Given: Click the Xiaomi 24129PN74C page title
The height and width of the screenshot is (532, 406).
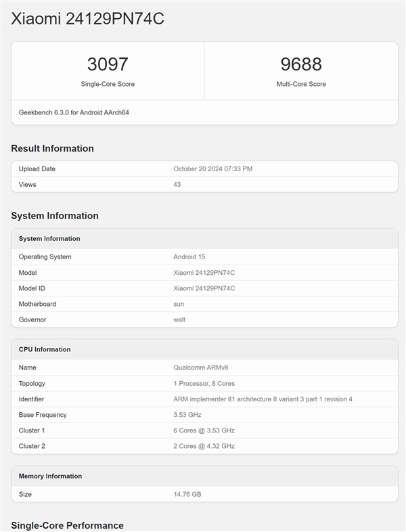Looking at the screenshot, I should pos(87,19).
